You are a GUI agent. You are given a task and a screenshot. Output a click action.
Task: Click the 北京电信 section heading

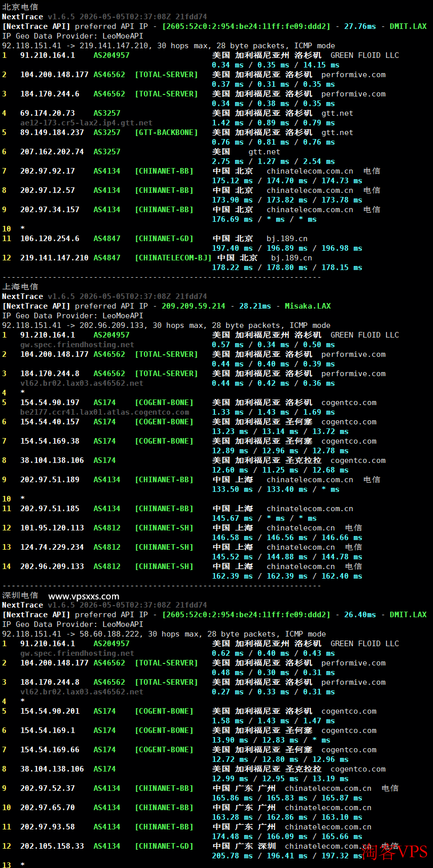(x=20, y=7)
